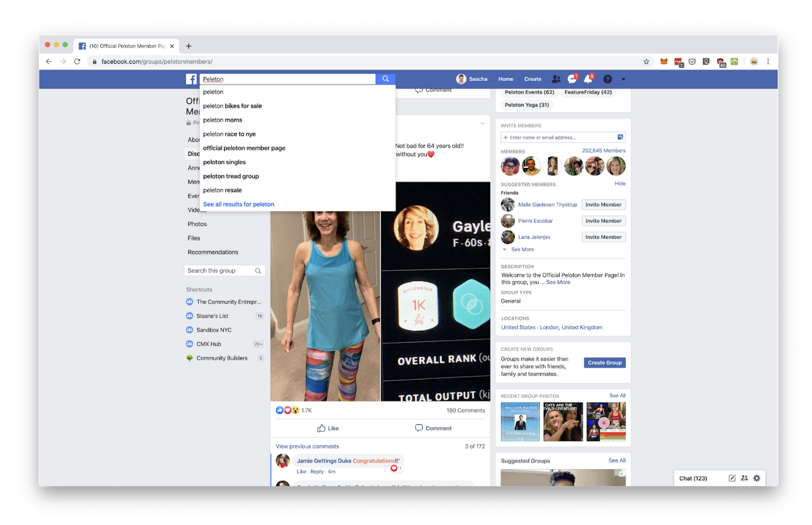Go forward with the browser arrow
The width and height of the screenshot is (812, 525).
coord(63,61)
